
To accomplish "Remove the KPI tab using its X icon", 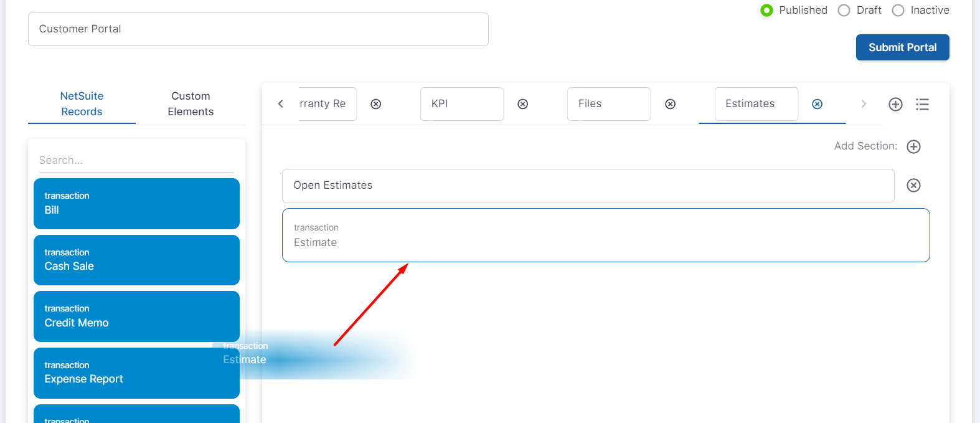I will click(x=522, y=104).
